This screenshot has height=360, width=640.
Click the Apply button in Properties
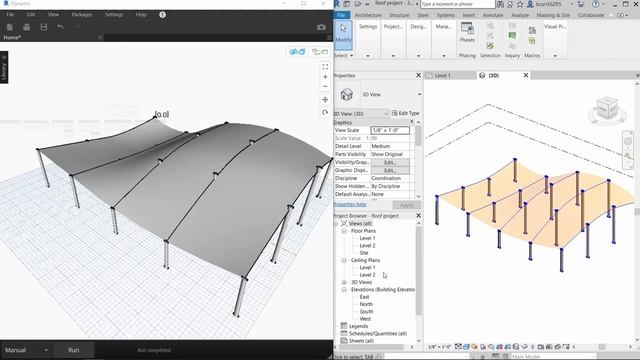(407, 205)
